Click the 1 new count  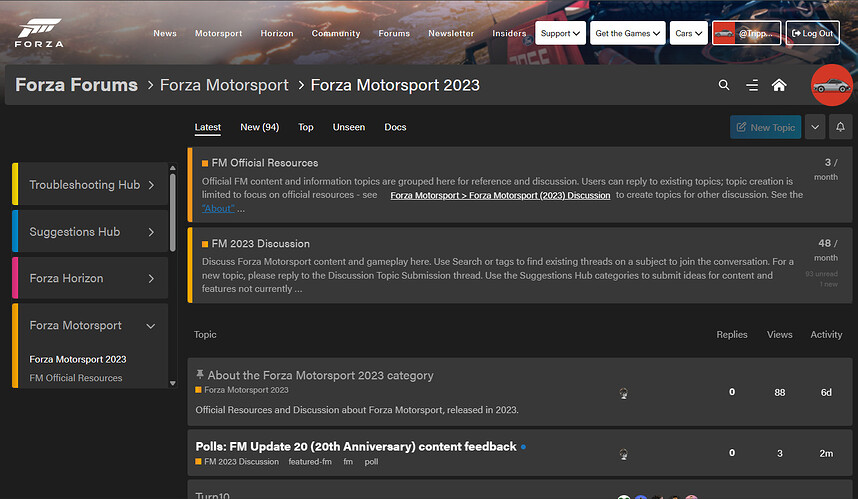click(828, 285)
